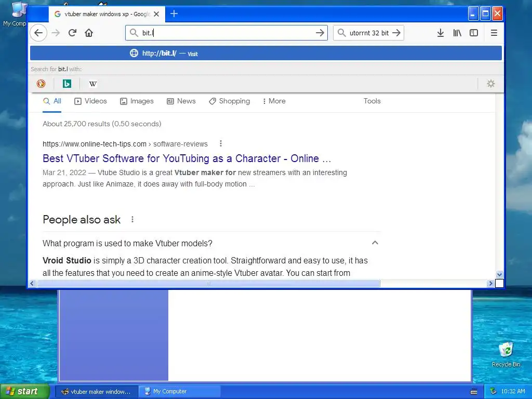Toggle the sidebar view icon
The height and width of the screenshot is (399, 532).
pyautogui.click(x=474, y=33)
